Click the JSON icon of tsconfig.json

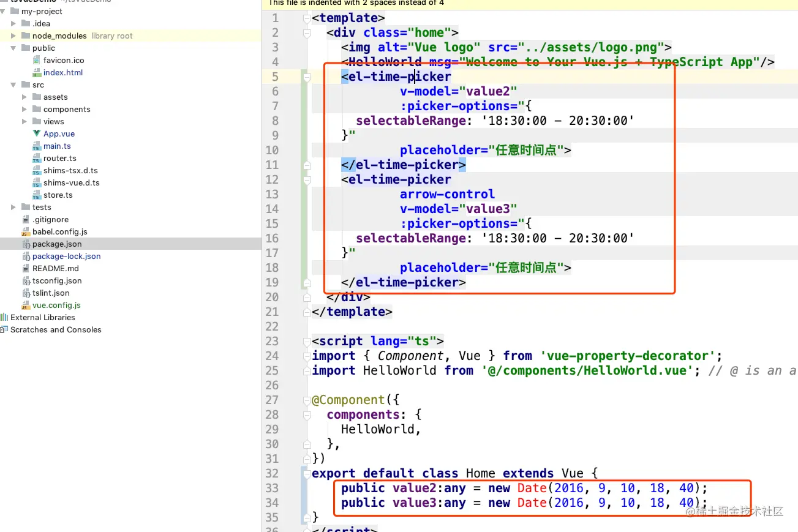click(x=26, y=281)
